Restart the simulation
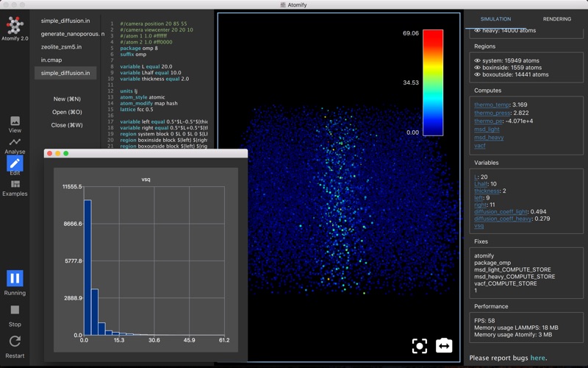 [x=15, y=342]
